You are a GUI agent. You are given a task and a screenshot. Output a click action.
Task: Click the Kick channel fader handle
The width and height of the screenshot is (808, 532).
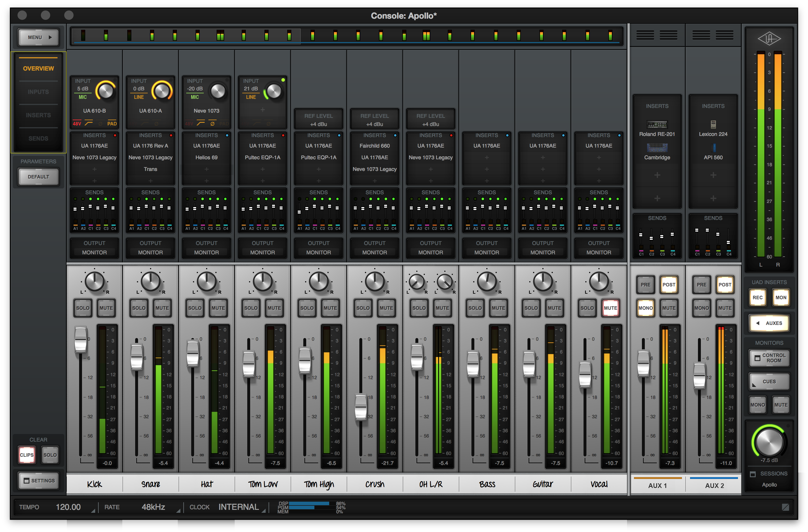coord(81,339)
